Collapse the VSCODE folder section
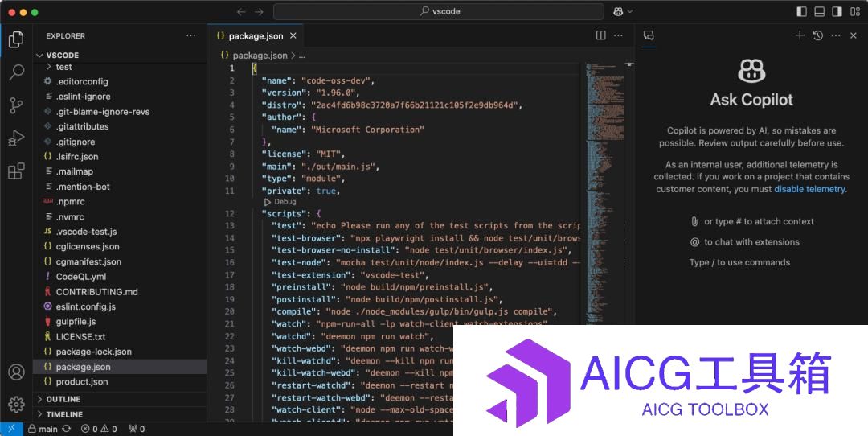The width and height of the screenshot is (868, 436). pos(120,56)
